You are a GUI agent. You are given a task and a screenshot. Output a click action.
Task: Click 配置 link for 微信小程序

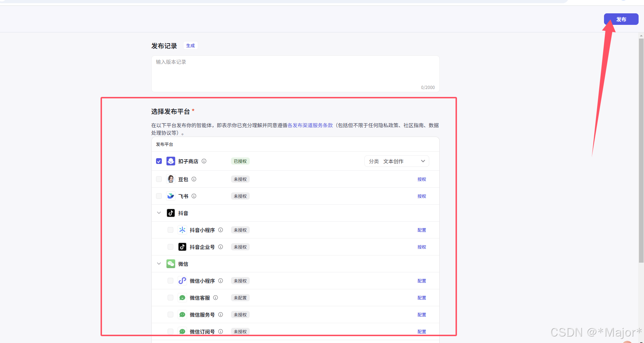pyautogui.click(x=422, y=281)
